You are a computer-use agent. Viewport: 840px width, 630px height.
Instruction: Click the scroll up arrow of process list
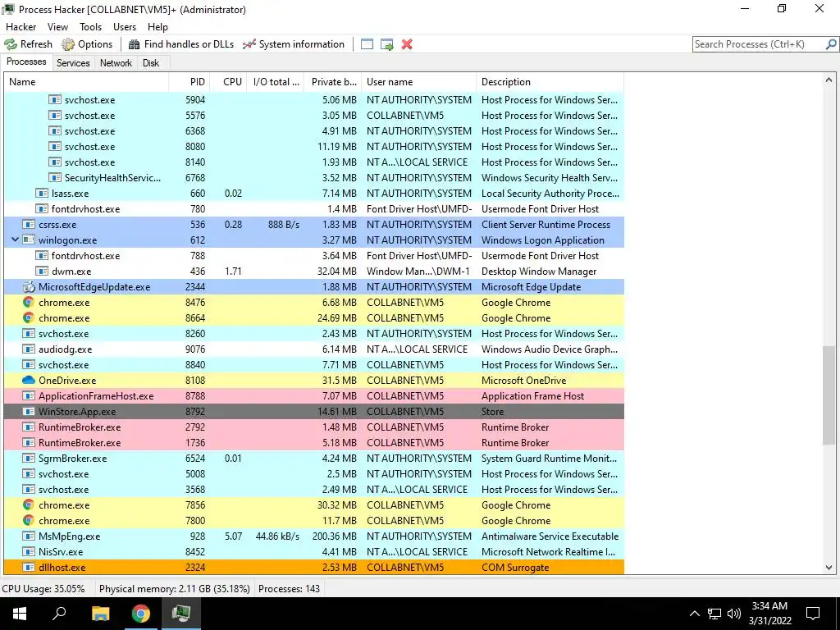click(829, 80)
